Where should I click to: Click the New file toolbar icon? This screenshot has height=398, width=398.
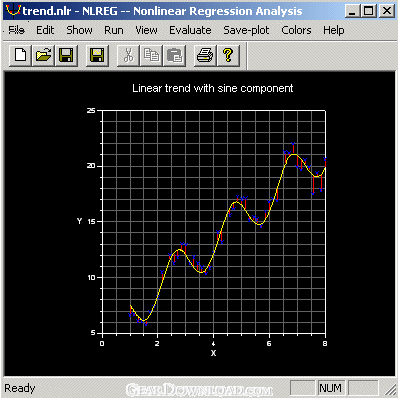point(20,55)
